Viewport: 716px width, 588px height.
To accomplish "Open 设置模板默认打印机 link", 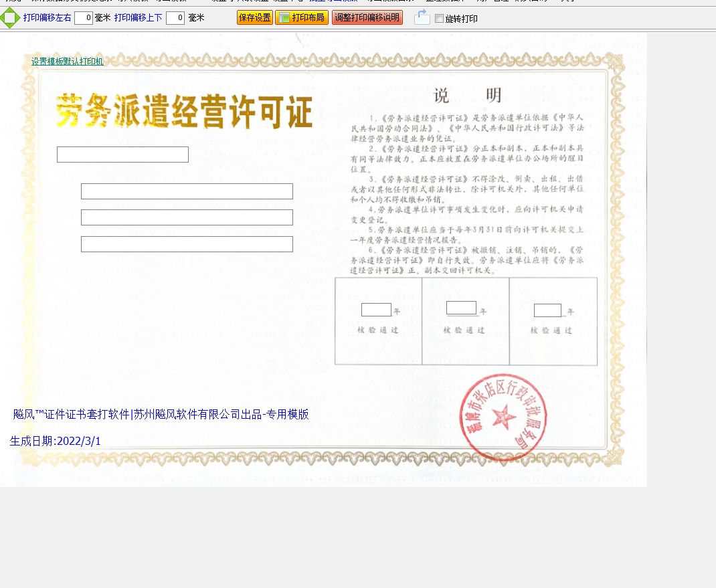I will 67,62.
